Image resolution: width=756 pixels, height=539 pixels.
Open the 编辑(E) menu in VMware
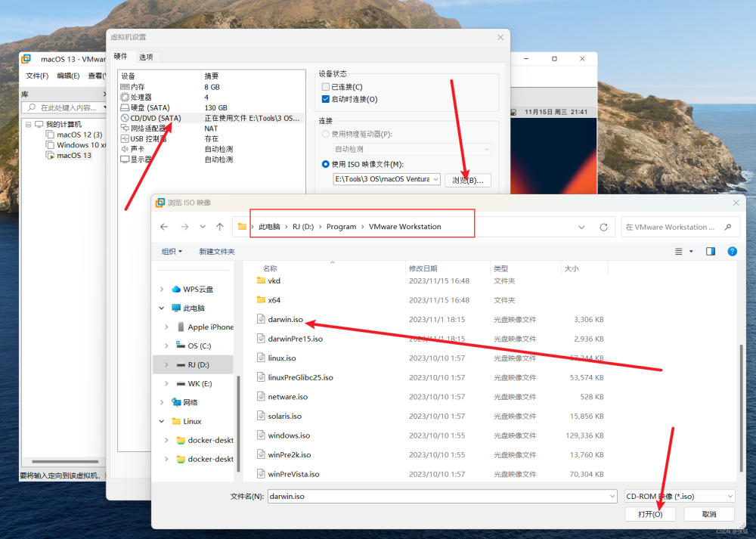tap(68, 76)
